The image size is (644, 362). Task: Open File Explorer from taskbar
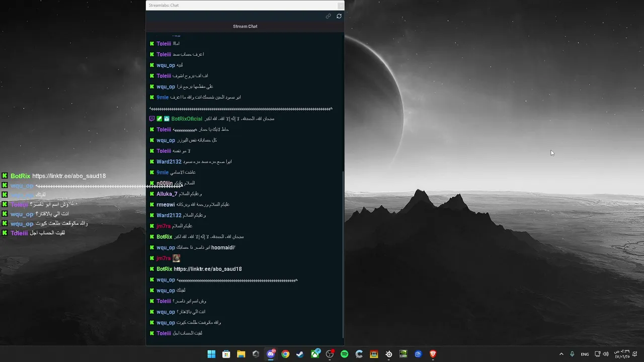pyautogui.click(x=241, y=354)
